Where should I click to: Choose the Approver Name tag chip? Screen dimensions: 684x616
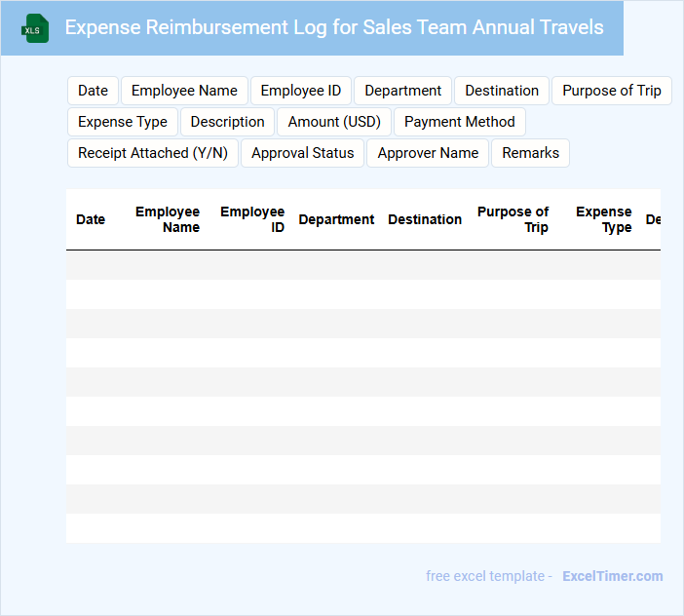point(428,153)
